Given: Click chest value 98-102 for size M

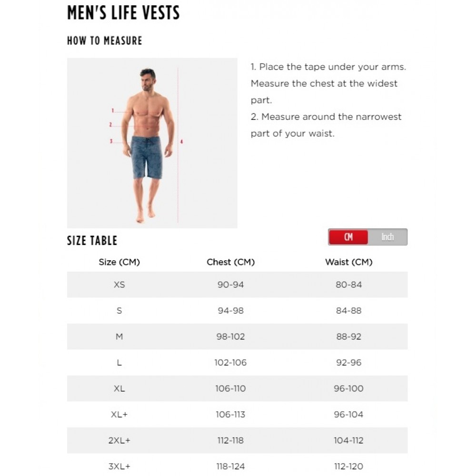Looking at the screenshot, I should pyautogui.click(x=231, y=337).
